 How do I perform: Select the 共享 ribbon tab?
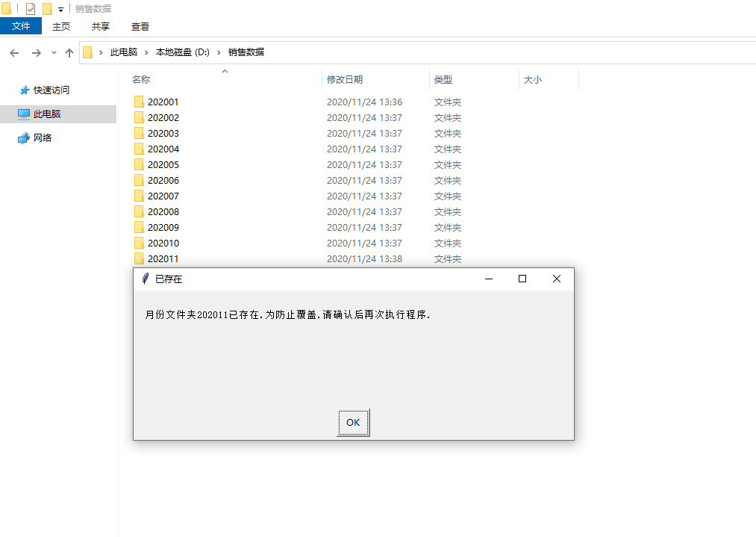100,25
